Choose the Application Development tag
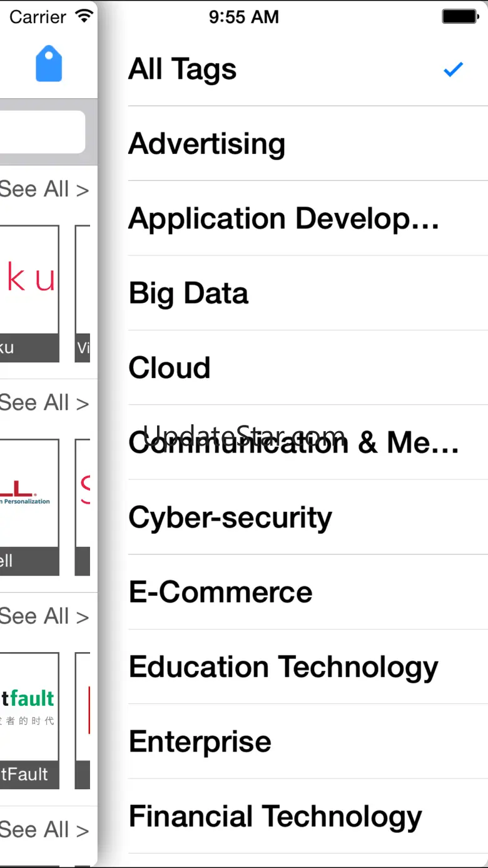Screen dimensions: 488x868 (283, 218)
